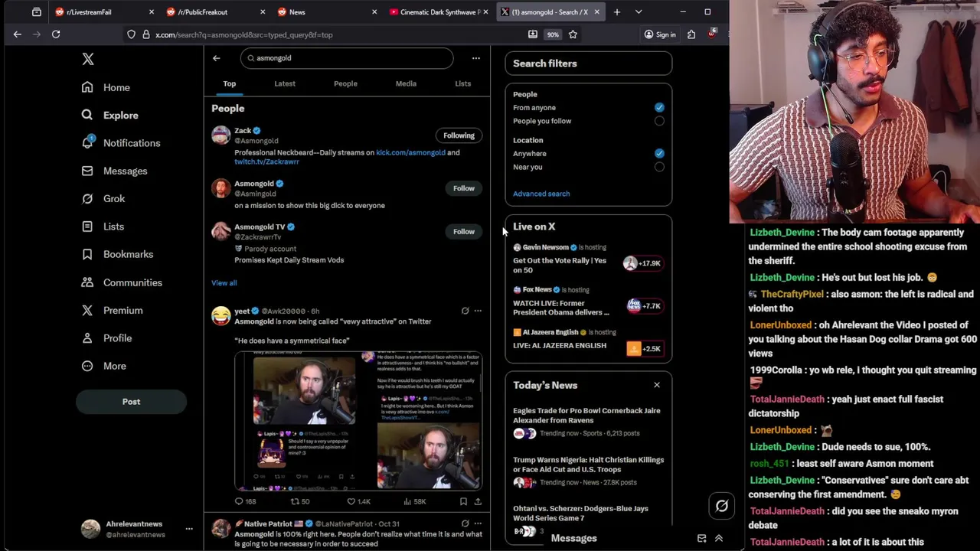
Task: Click the X logo in sidebar
Action: (x=88, y=59)
